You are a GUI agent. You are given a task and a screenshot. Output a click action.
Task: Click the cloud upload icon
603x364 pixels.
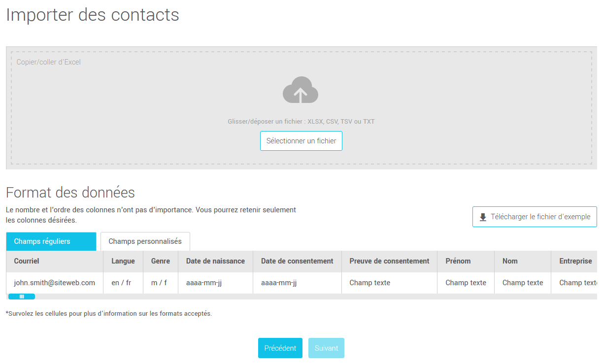300,90
